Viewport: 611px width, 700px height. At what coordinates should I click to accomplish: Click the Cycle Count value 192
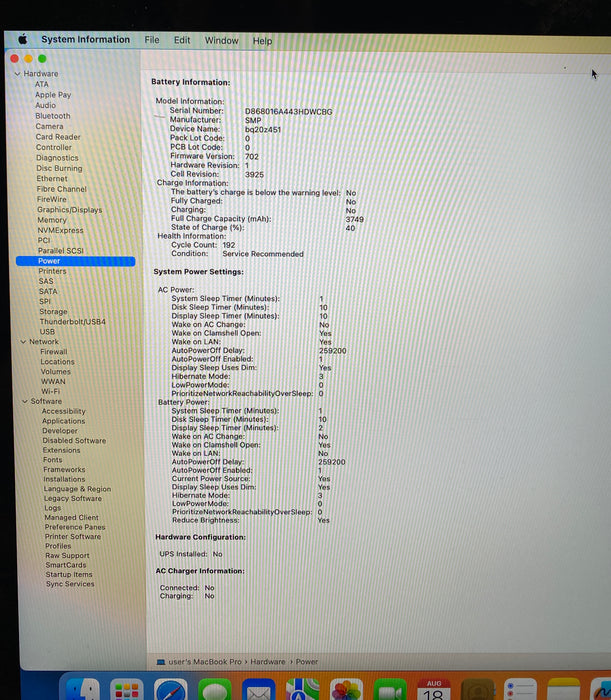click(x=229, y=245)
